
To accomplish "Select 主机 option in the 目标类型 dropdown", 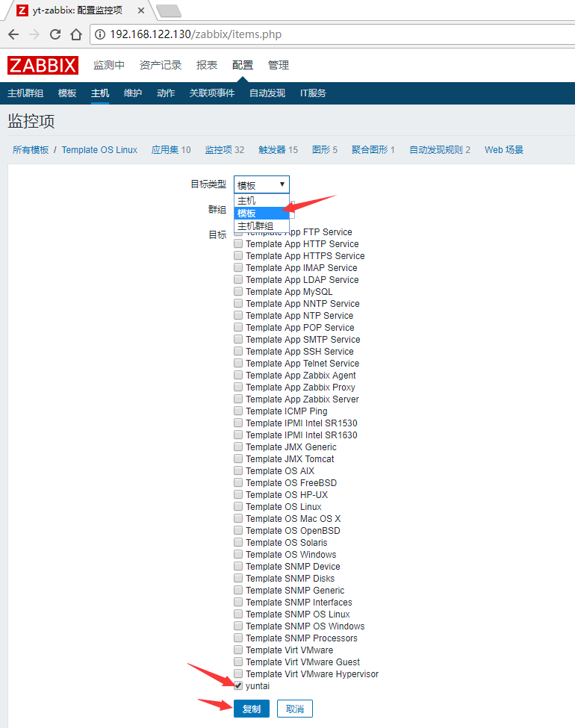I will pyautogui.click(x=261, y=201).
